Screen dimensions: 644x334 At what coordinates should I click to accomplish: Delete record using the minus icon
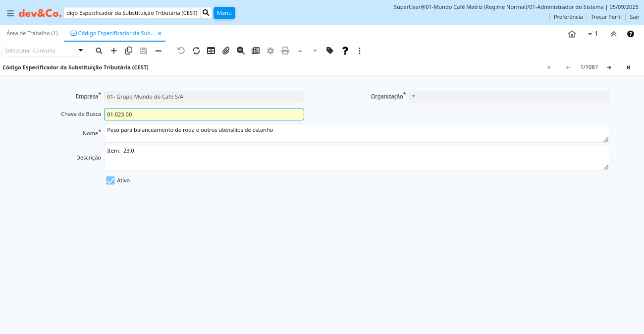coord(159,51)
